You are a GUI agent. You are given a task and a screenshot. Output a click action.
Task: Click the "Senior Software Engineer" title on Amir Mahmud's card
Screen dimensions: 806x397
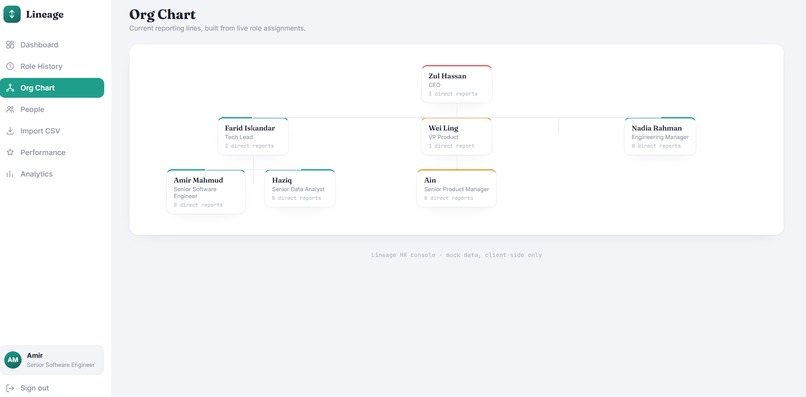(x=195, y=192)
